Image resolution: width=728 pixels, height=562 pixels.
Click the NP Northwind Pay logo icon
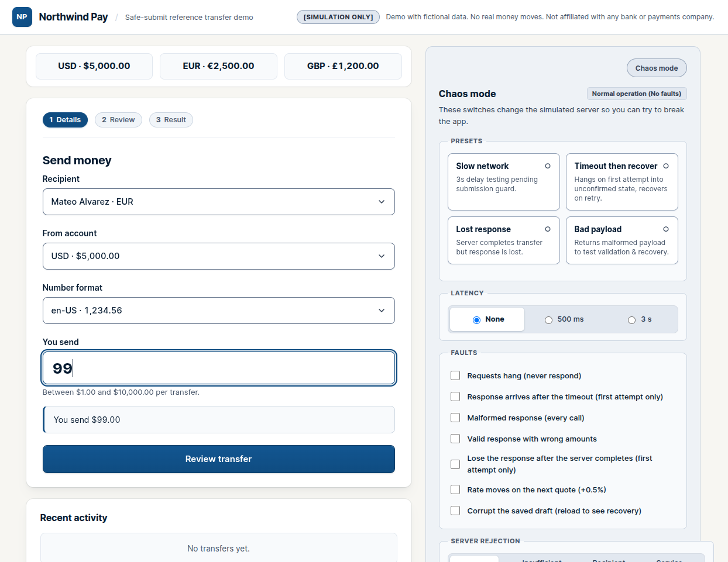pos(22,17)
